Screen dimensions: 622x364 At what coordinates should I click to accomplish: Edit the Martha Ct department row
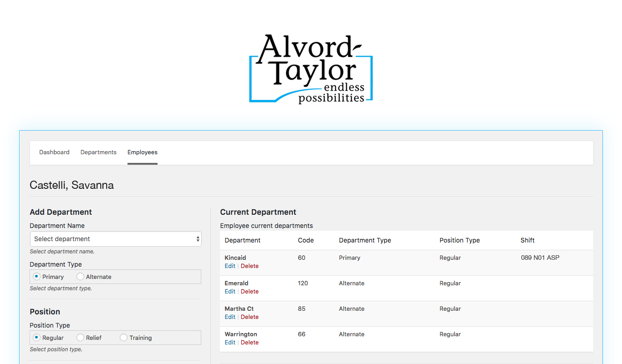pyautogui.click(x=229, y=317)
